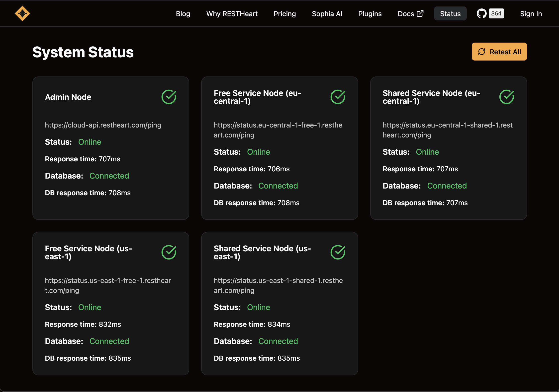559x392 pixels.
Task: Click Shared Service Node us-east-1 checkmark icon
Action: pyautogui.click(x=338, y=252)
